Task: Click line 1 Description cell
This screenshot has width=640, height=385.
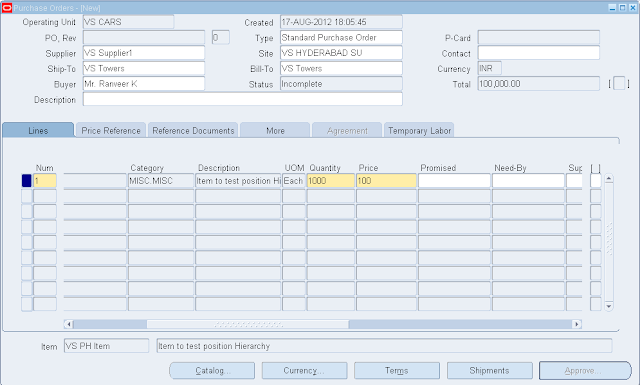Action: click(238, 180)
